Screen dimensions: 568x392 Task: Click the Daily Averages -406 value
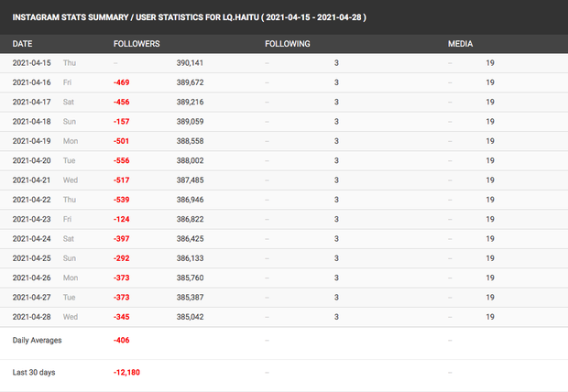pyautogui.click(x=121, y=340)
